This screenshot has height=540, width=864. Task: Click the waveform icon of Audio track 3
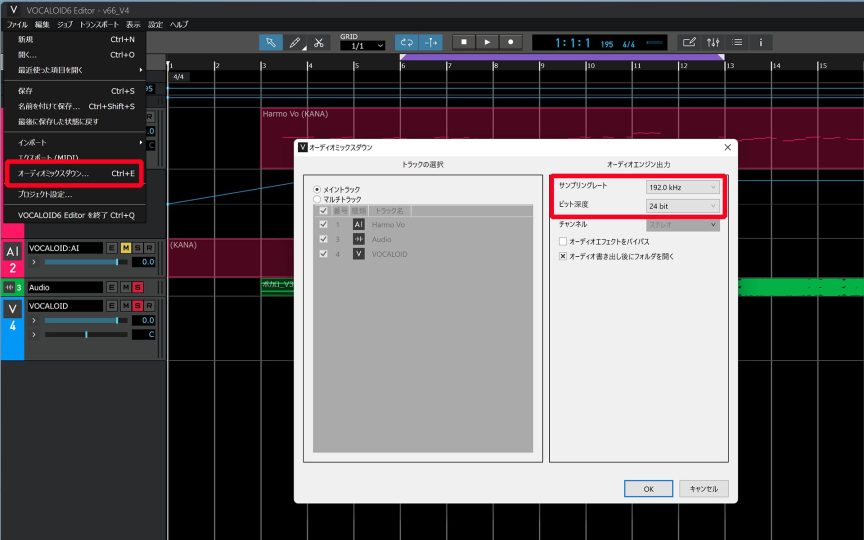[x=9, y=288]
